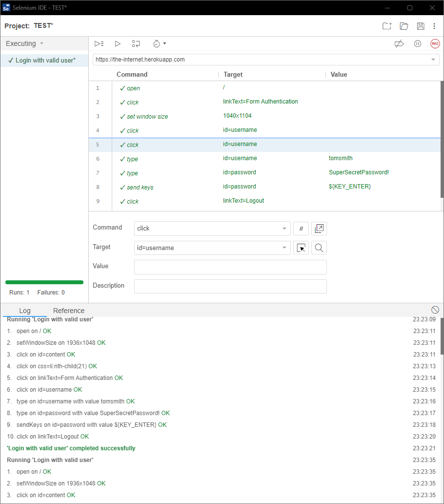Click log line 'click on css=li:nth-child(21)'
The image size is (444, 504).
(x=52, y=366)
